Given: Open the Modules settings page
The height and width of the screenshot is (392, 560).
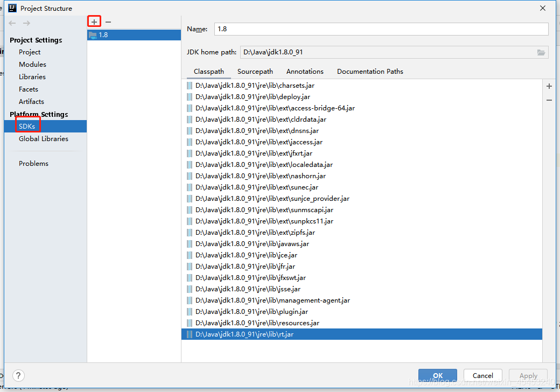Looking at the screenshot, I should point(32,64).
